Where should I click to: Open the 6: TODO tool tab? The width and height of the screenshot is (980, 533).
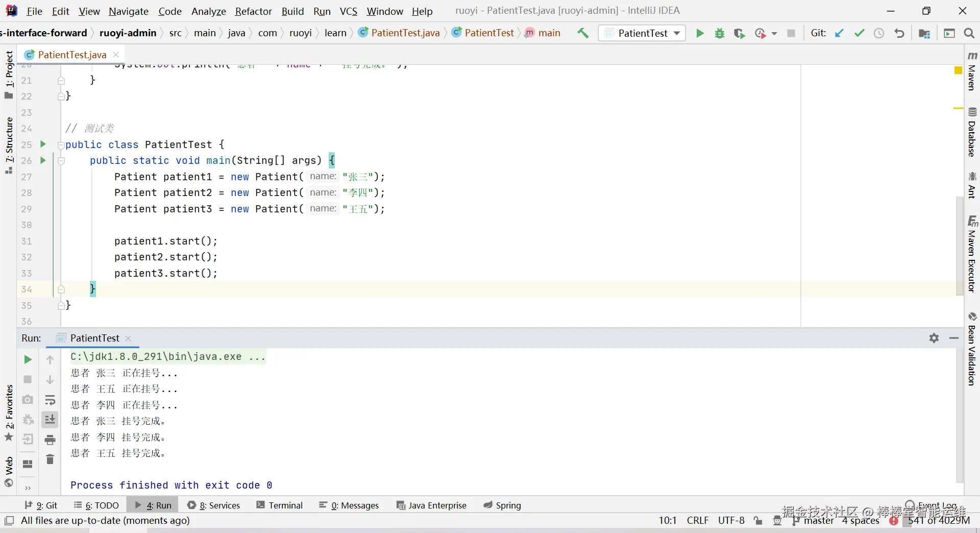[x=96, y=505]
